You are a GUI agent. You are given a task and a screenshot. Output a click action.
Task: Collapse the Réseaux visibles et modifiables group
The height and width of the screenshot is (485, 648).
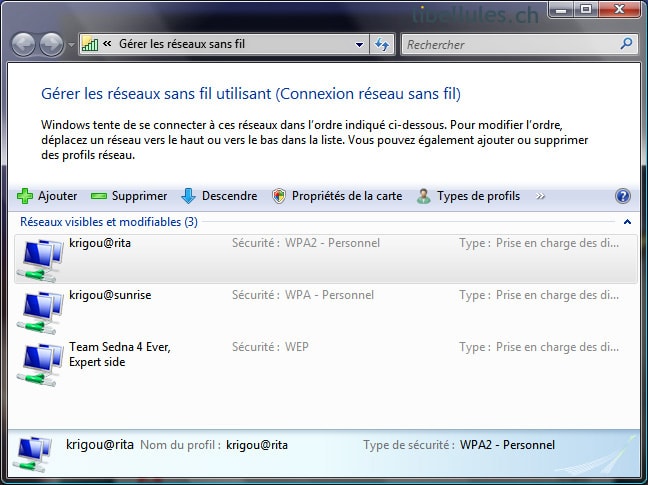627,222
